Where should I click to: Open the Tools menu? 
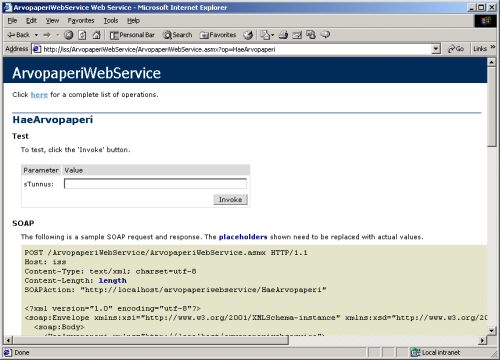coord(111,21)
